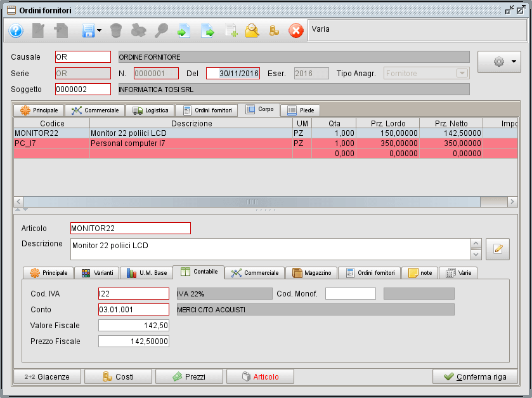Click the floppy disk save icon
This screenshot has height=398, width=532.
pyautogui.click(x=87, y=30)
